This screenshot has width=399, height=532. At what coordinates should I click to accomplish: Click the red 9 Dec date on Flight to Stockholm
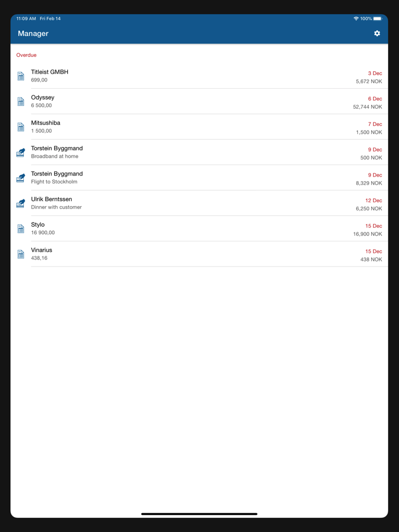point(373,175)
